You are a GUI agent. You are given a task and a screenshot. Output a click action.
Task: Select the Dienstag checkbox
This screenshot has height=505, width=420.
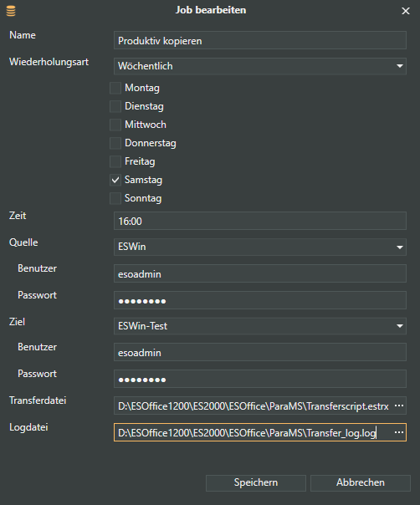click(115, 106)
